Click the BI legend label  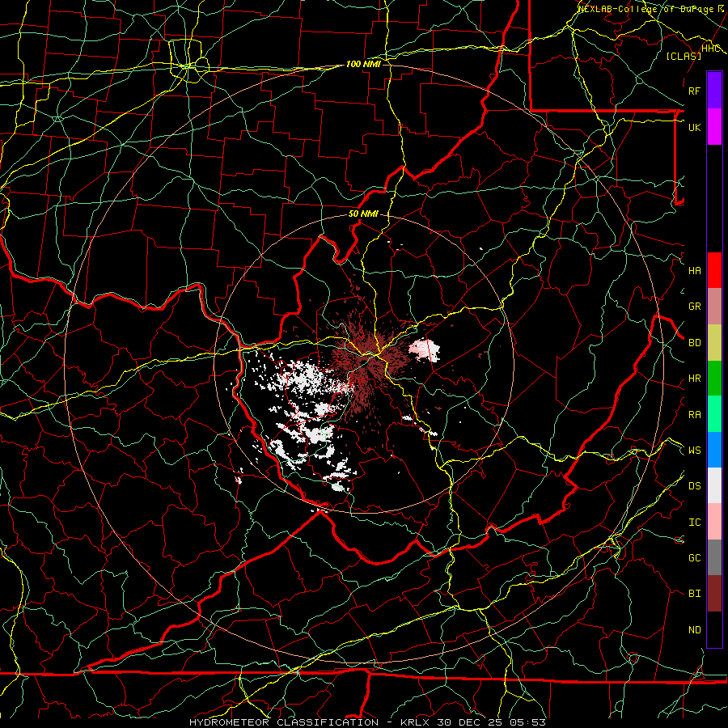pyautogui.click(x=695, y=594)
